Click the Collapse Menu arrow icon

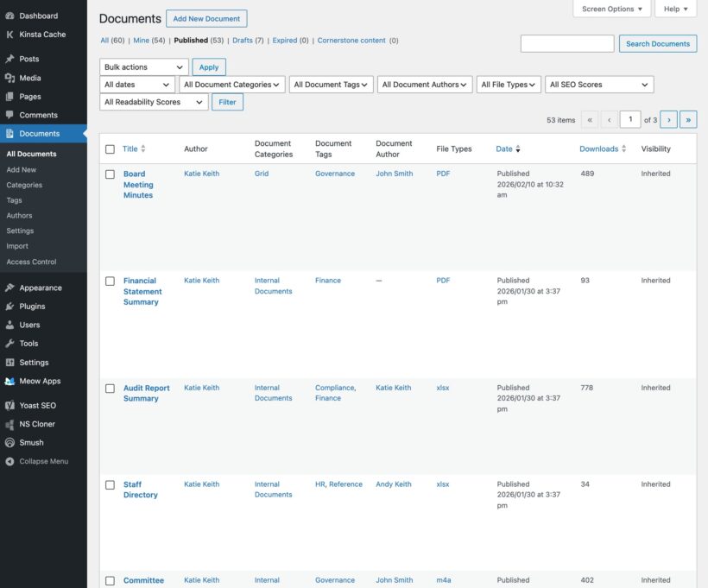tap(9, 461)
